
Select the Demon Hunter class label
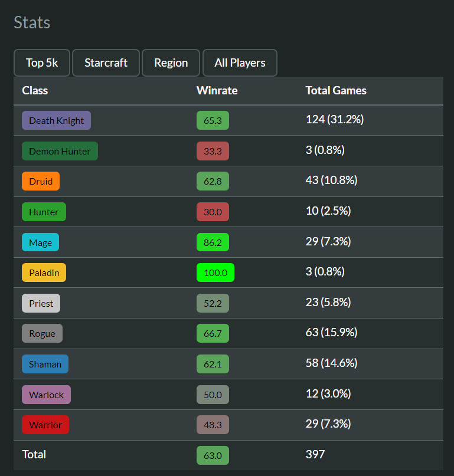coord(60,151)
